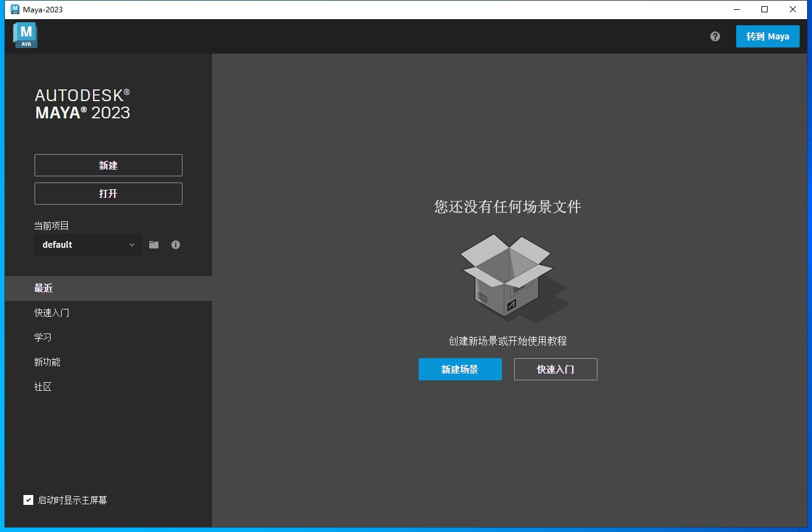Go to Maya using 转到 Maya button
The width and height of the screenshot is (812, 532).
(x=768, y=36)
